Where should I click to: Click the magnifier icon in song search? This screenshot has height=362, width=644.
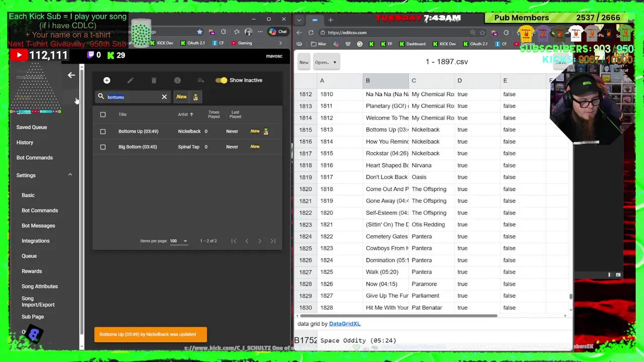pos(101,97)
